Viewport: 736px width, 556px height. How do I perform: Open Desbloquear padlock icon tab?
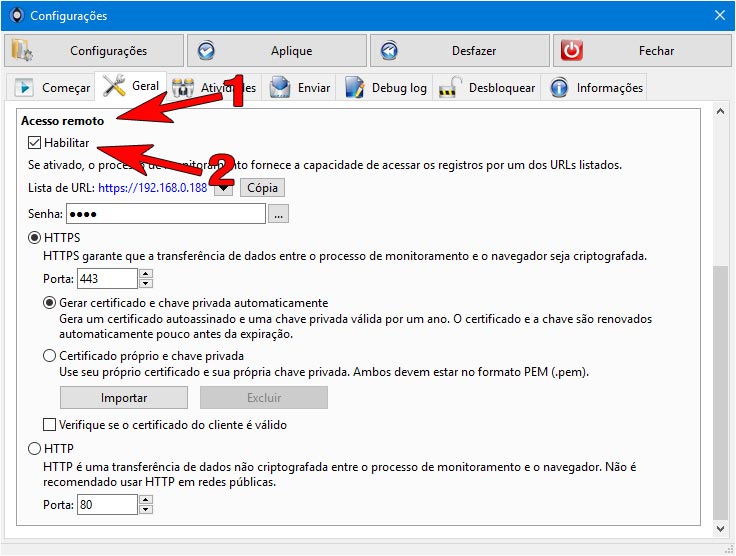(x=450, y=87)
